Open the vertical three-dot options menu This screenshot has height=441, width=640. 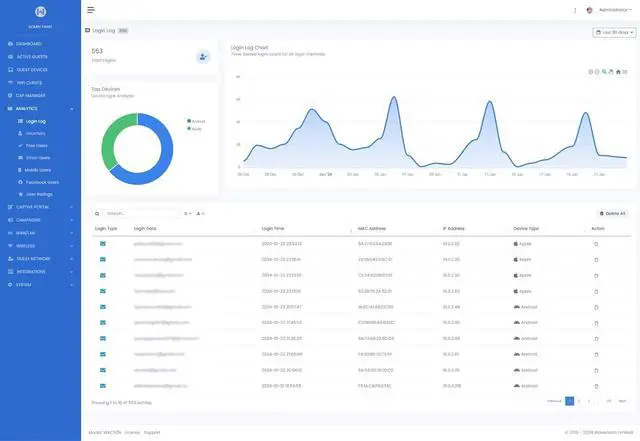tap(574, 10)
